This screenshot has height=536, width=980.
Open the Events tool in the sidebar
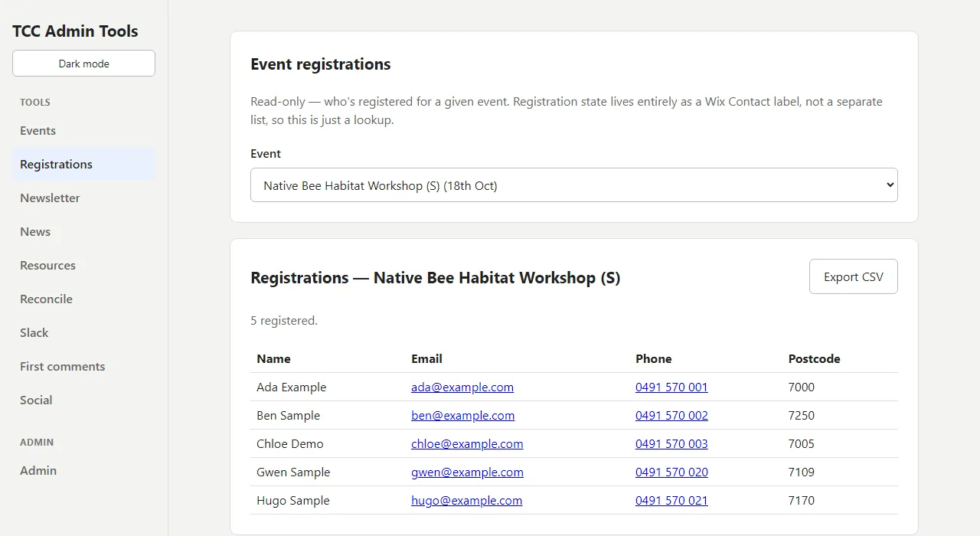[83, 131]
